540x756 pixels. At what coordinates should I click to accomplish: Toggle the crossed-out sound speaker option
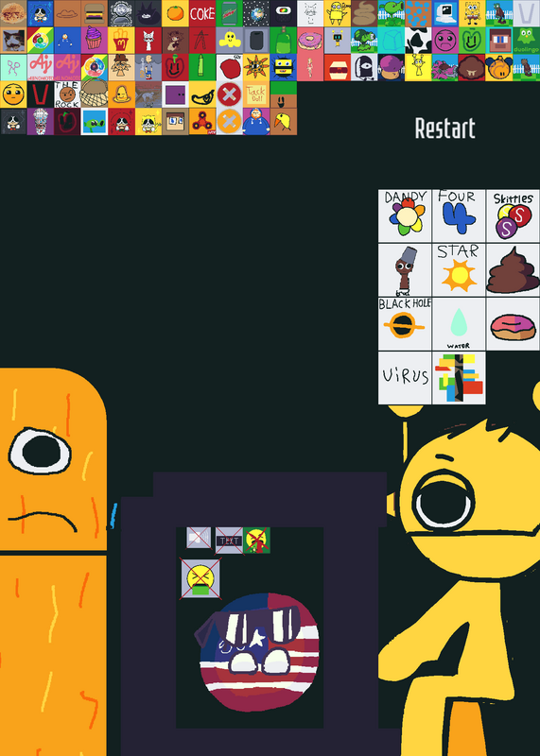199,538
